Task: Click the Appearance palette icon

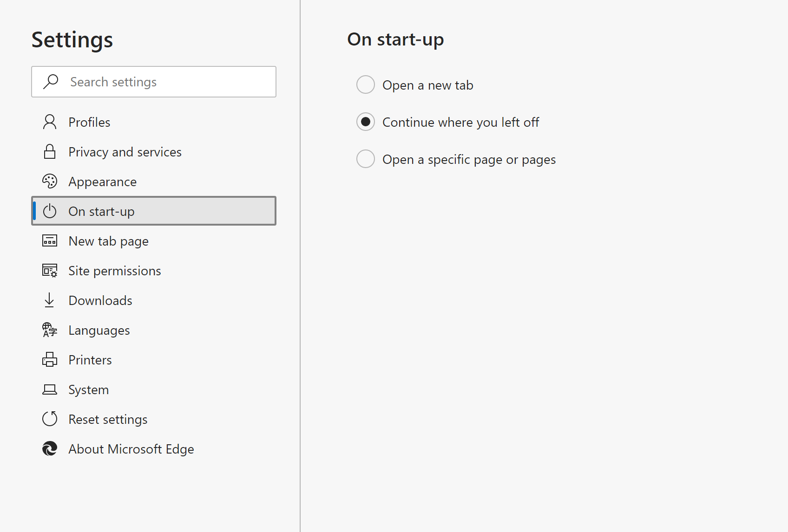Action: tap(49, 181)
